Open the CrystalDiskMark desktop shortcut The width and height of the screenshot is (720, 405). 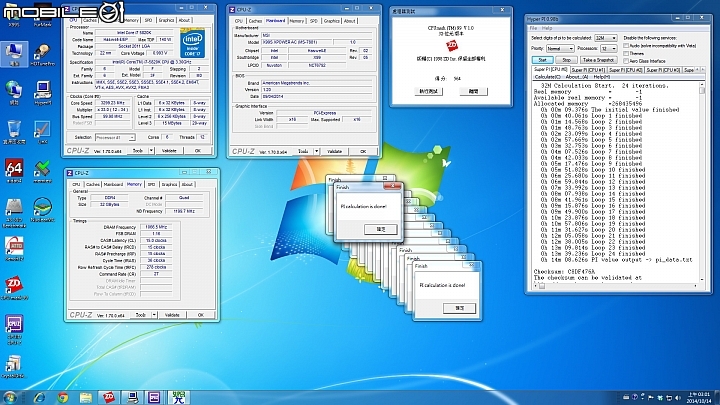(x=14, y=366)
